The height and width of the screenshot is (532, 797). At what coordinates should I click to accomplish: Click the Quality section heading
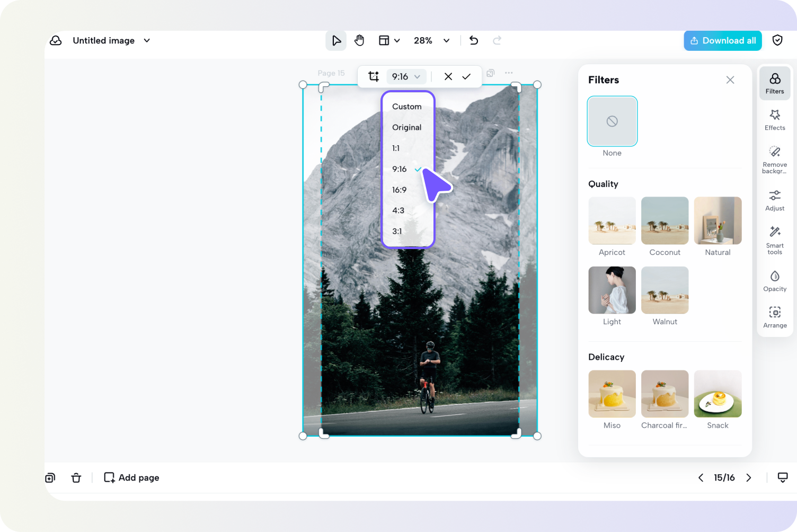point(603,184)
